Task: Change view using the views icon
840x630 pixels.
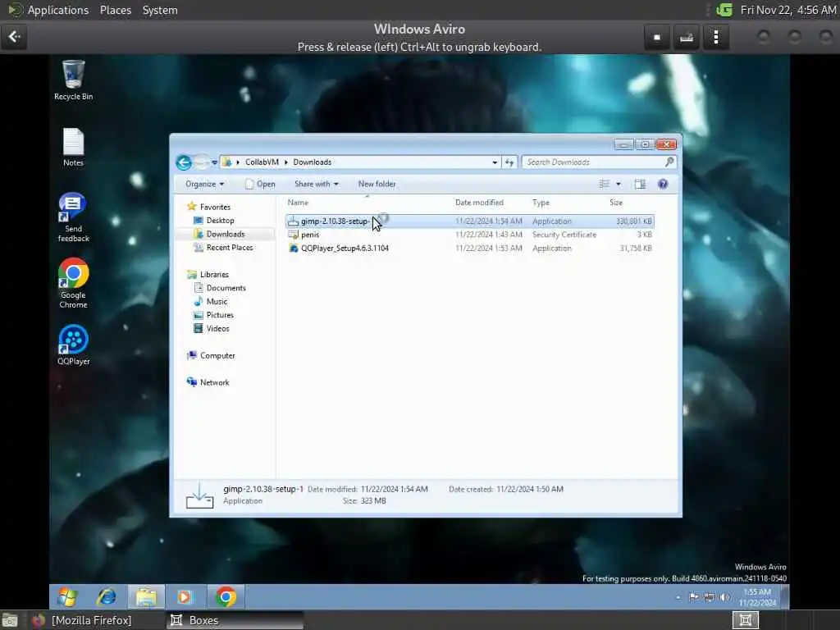Action: click(605, 184)
